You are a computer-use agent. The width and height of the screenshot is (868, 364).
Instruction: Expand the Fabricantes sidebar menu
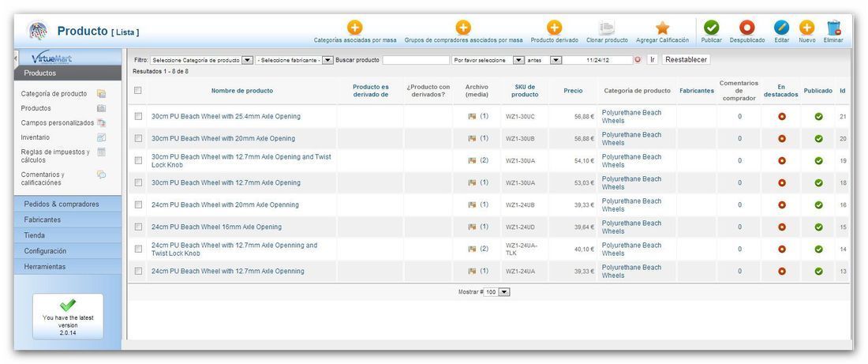click(x=68, y=220)
